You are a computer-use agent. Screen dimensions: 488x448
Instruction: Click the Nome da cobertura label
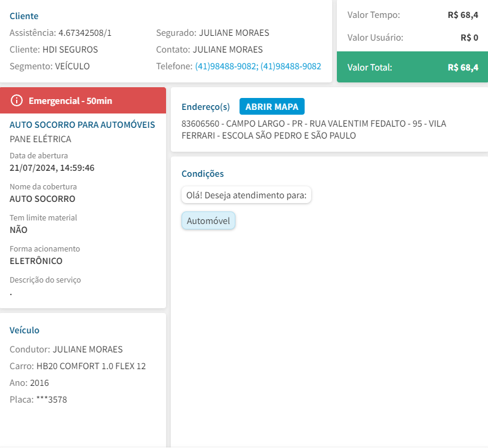(x=43, y=186)
